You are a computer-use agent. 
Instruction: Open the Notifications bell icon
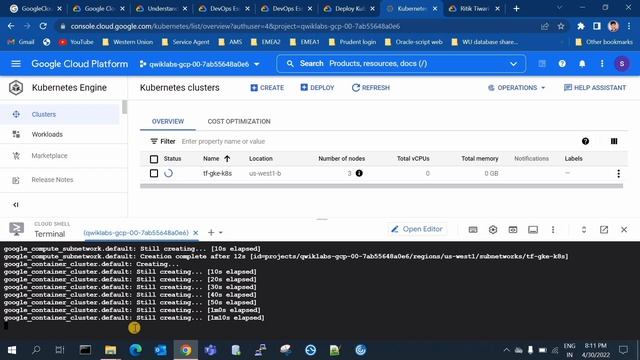(582, 64)
